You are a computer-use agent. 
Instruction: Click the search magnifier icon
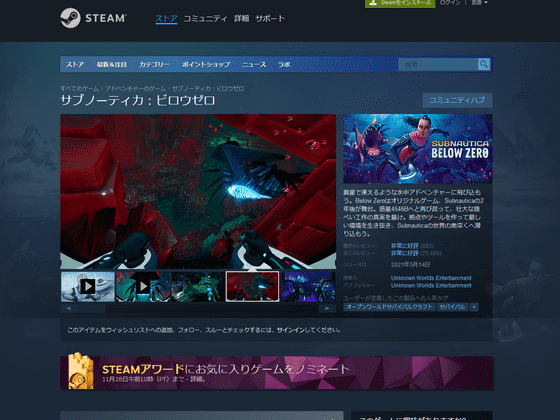484,64
